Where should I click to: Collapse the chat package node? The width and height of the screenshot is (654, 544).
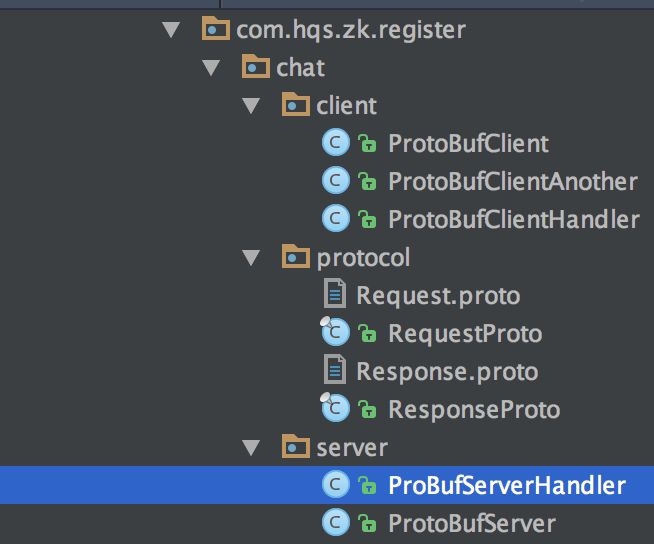coord(210,67)
